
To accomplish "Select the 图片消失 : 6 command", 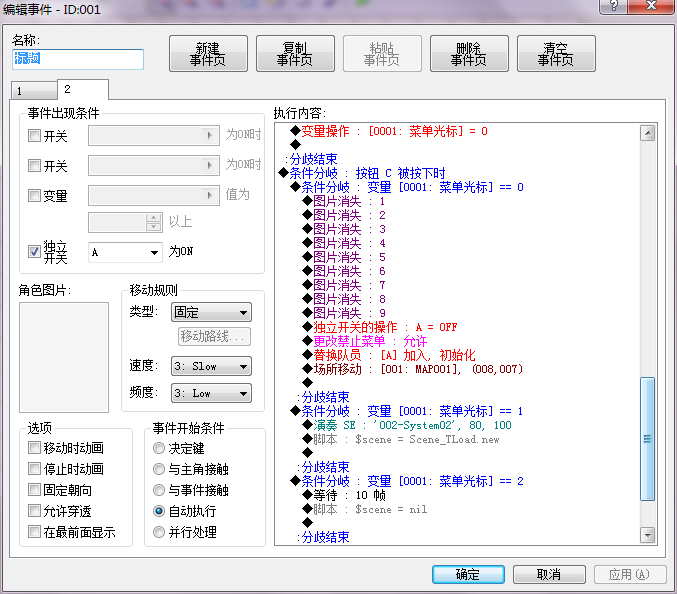I will 344,271.
